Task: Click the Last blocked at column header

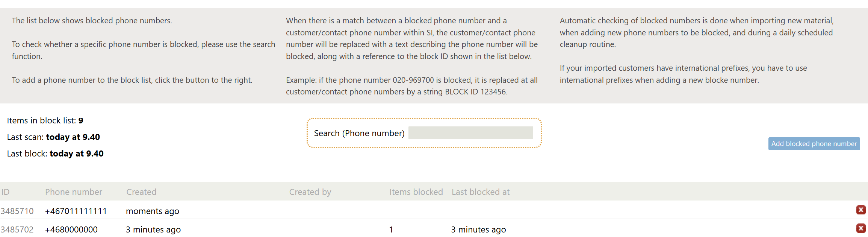Action: point(481,192)
